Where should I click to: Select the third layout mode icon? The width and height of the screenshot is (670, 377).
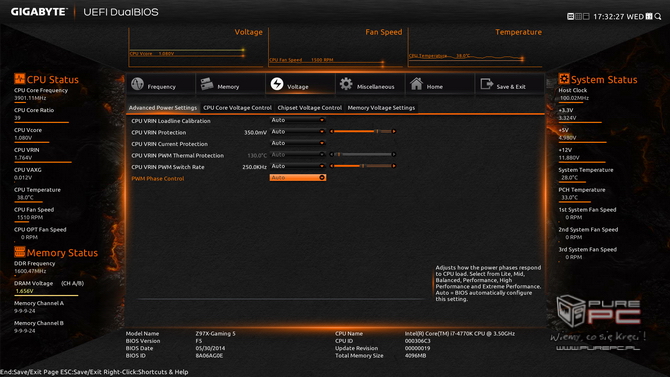point(586,16)
